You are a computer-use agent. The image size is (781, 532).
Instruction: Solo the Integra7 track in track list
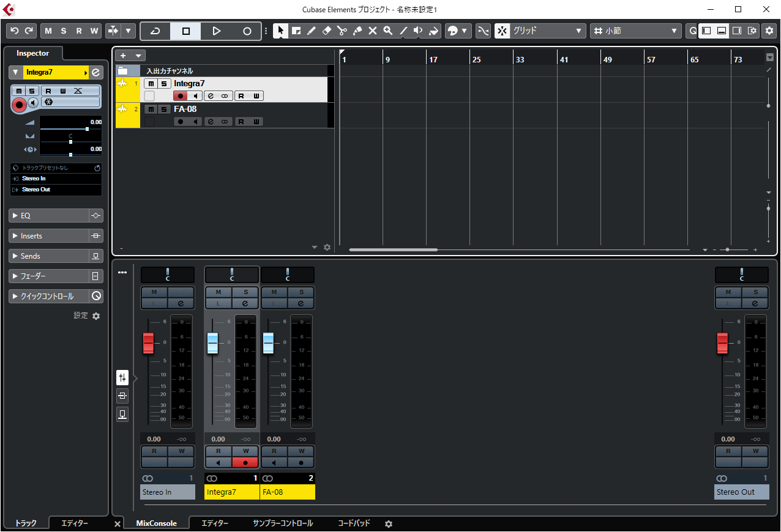pyautogui.click(x=163, y=84)
